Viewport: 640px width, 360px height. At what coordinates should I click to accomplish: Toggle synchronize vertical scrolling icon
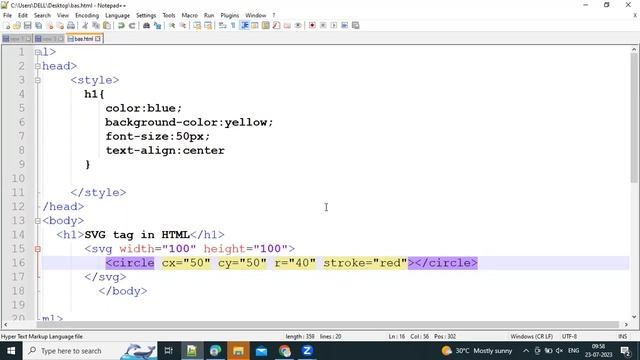pyautogui.click(x=197, y=25)
